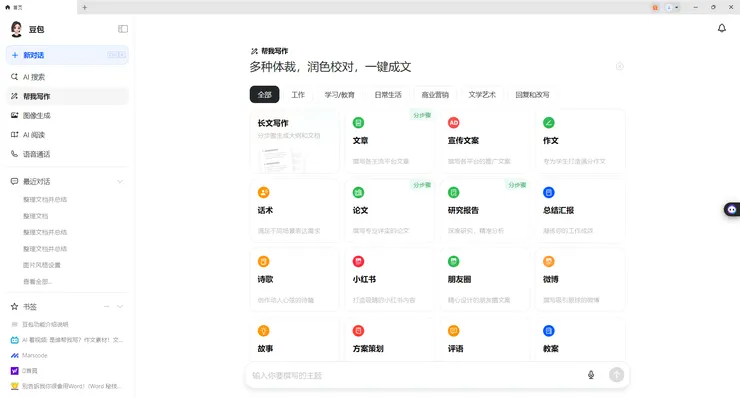Open the purple-icon bookmark below Marscode
Screen dimensions: 740x398
[x=24, y=371]
